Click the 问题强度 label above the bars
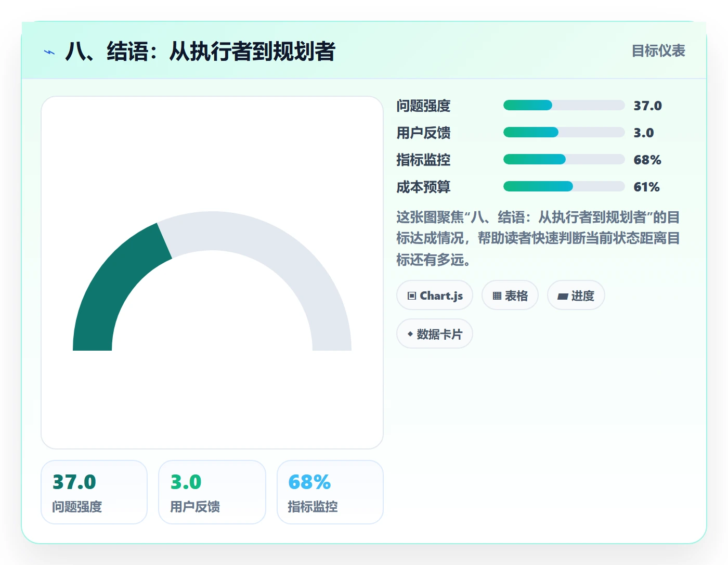The width and height of the screenshot is (728, 565). (423, 106)
